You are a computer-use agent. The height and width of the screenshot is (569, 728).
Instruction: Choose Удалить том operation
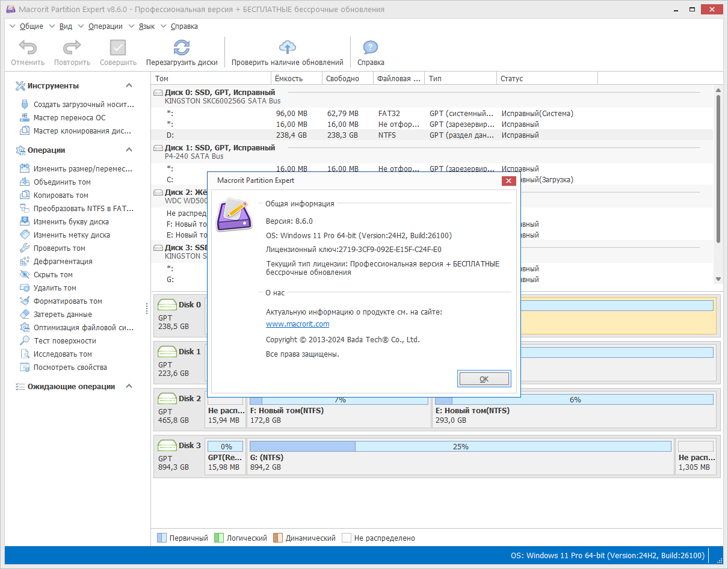48,288
